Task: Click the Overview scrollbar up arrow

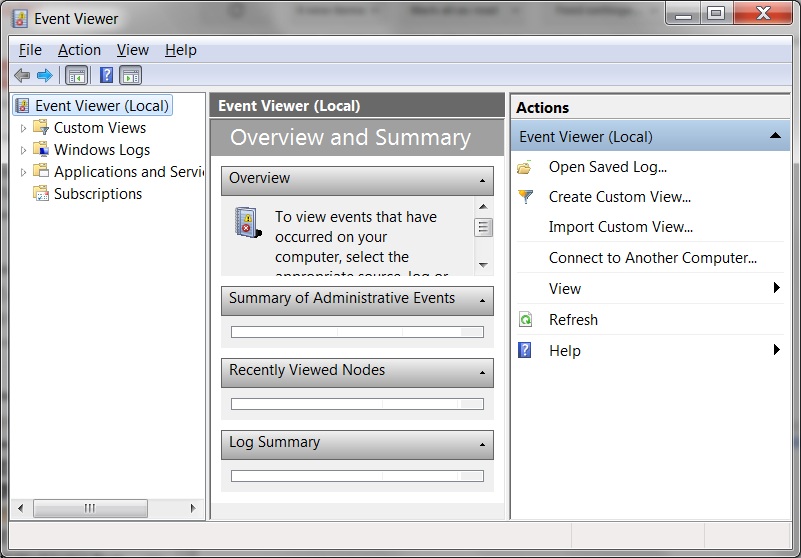Action: point(483,206)
